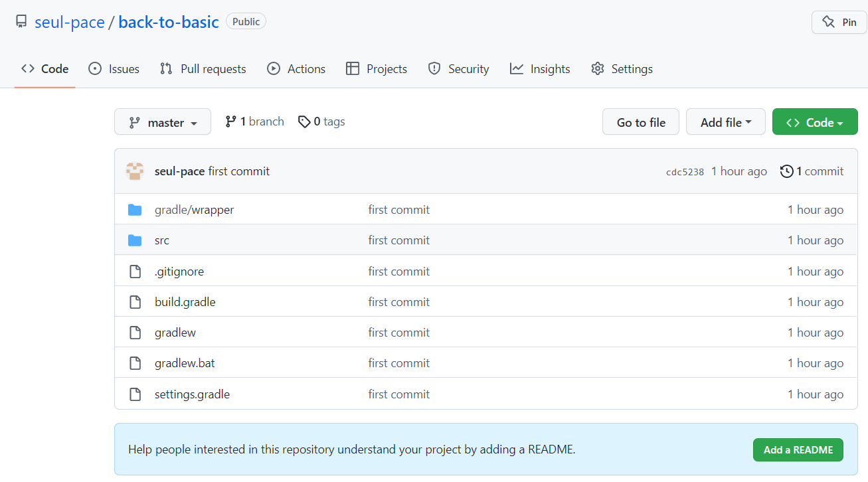Click 1 hour ago timestamp in commit bar
This screenshot has height=482, width=868.
point(739,171)
